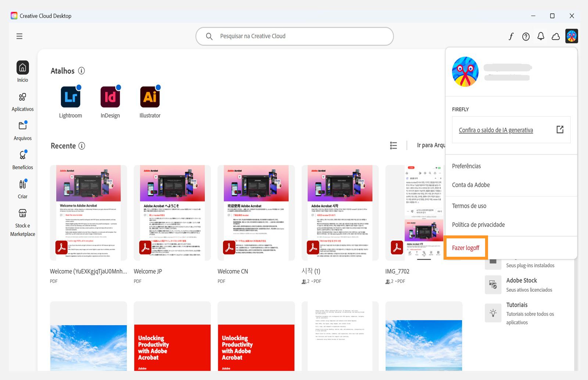Choose Fazer logoff to sign out
The width and height of the screenshot is (588, 380).
click(466, 248)
